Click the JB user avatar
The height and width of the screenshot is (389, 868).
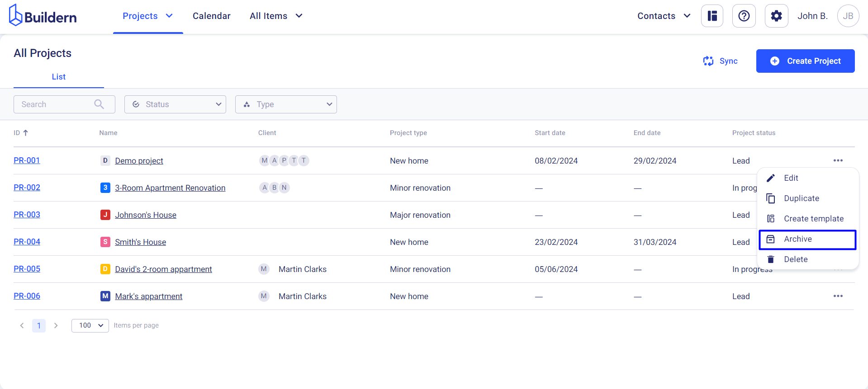(x=848, y=16)
